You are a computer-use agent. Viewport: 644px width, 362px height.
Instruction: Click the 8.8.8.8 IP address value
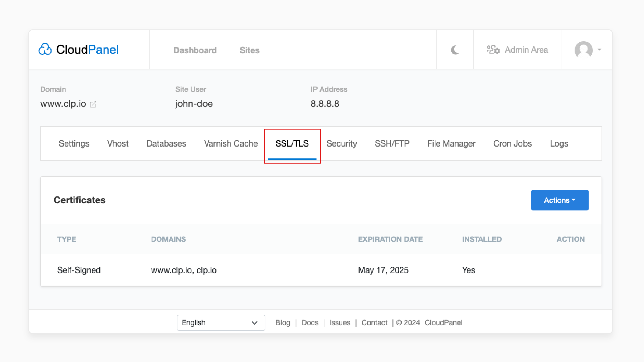click(325, 104)
